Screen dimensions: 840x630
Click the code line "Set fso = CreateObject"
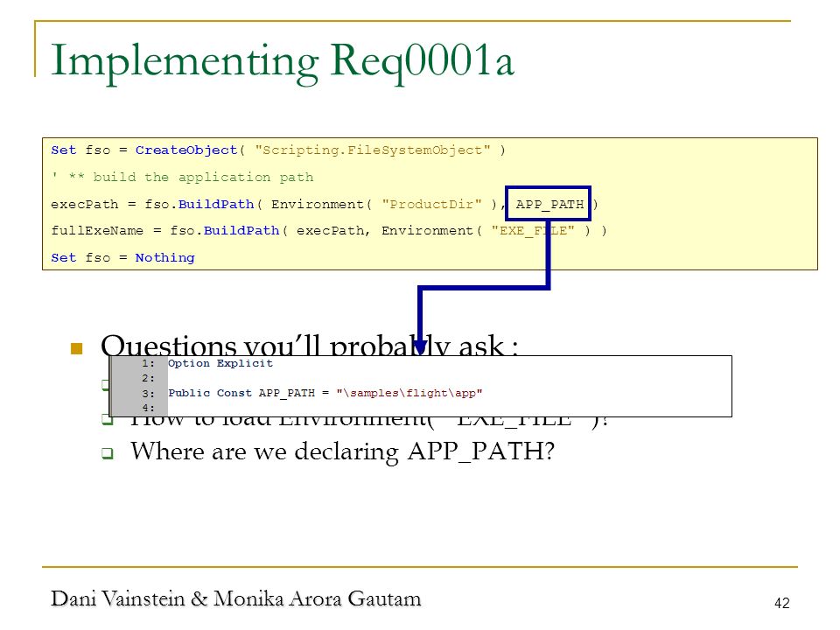pyautogui.click(x=278, y=150)
